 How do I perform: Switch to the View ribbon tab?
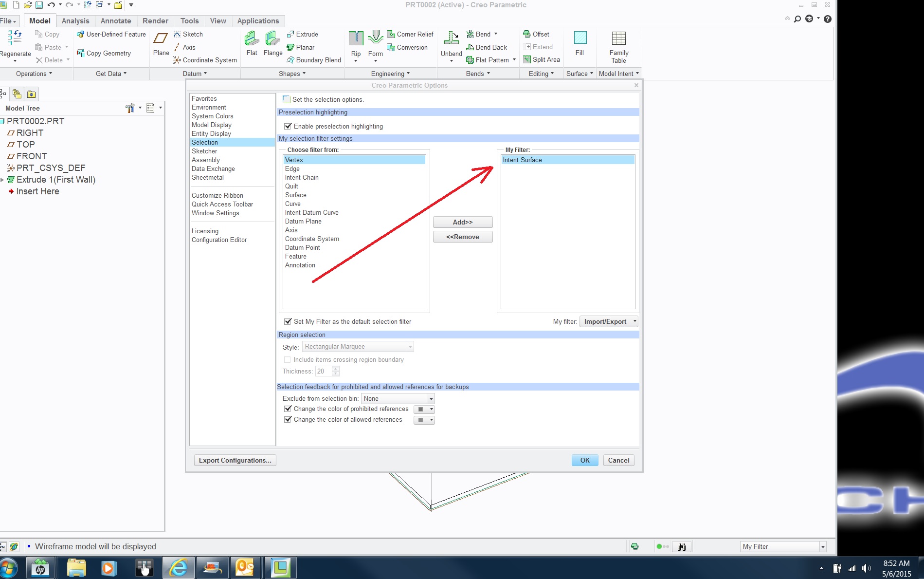coord(218,21)
